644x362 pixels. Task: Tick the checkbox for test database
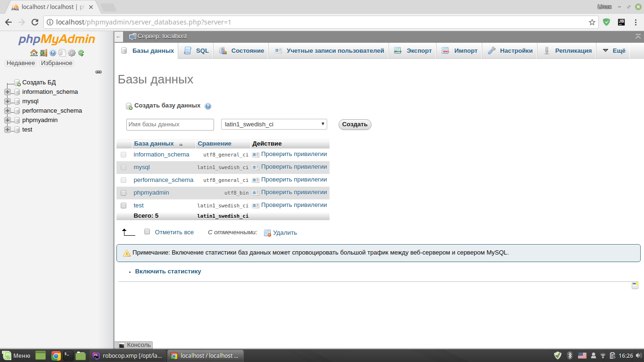[124, 206]
